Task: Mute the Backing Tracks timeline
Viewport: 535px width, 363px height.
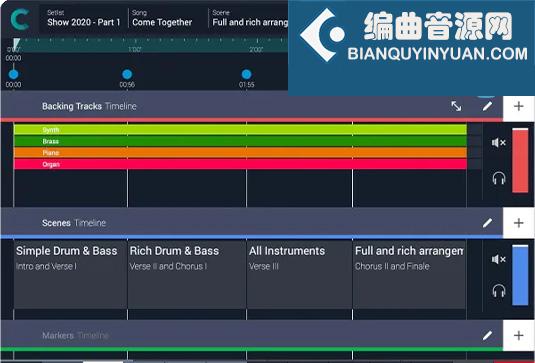Action: click(498, 143)
